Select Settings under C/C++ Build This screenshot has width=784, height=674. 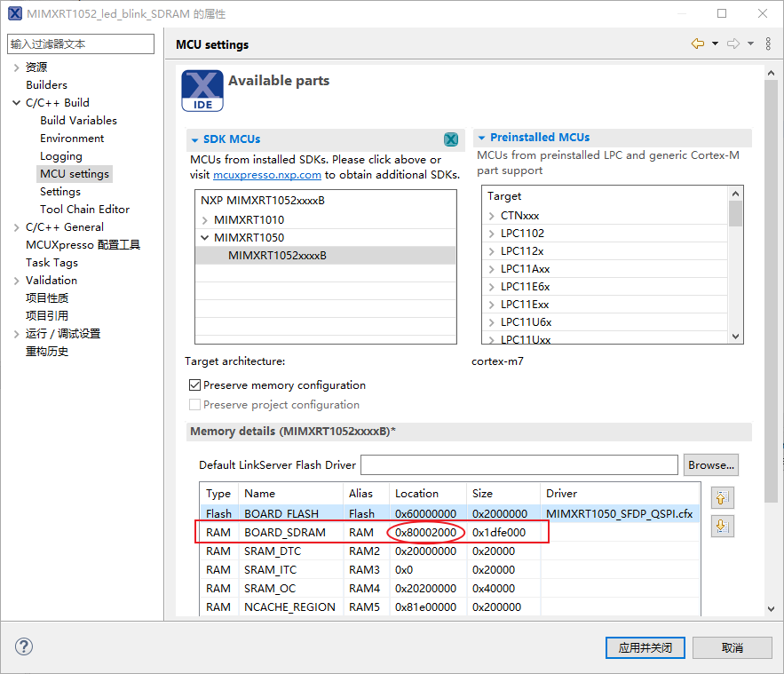click(x=60, y=192)
